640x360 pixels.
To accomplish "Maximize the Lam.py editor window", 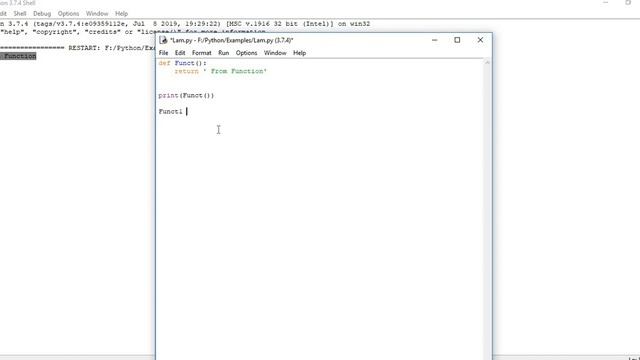I will 457,40.
